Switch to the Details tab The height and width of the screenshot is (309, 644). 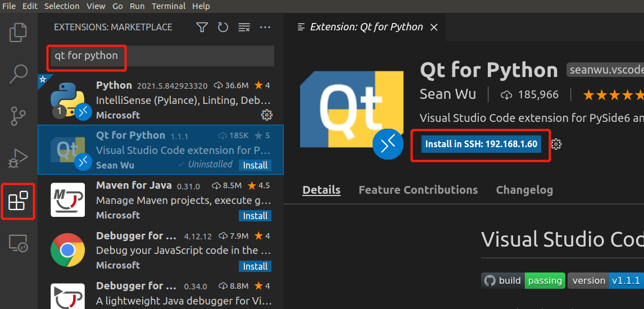(321, 190)
